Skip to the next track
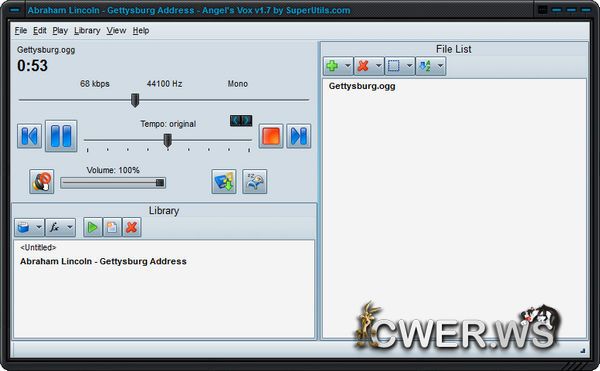This screenshot has height=371, width=600. pos(298,136)
